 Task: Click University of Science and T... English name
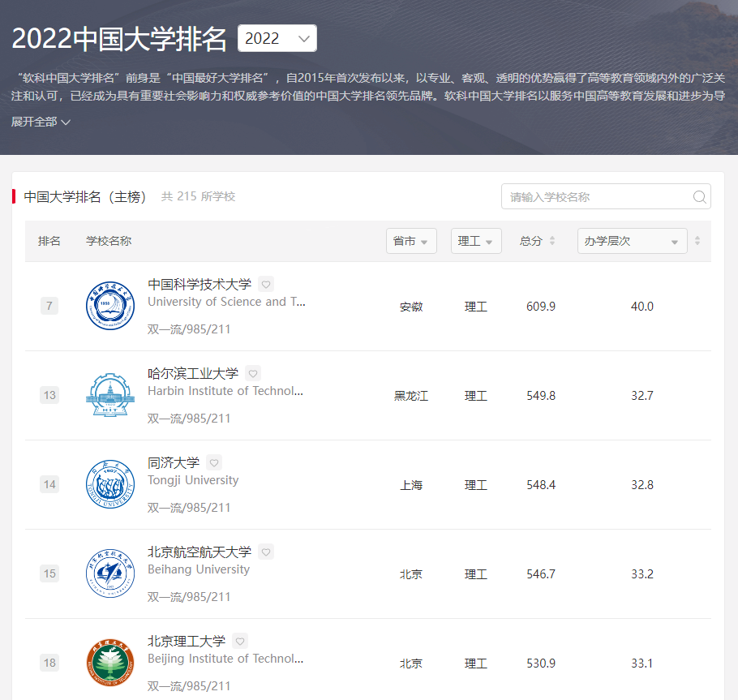[x=226, y=302]
